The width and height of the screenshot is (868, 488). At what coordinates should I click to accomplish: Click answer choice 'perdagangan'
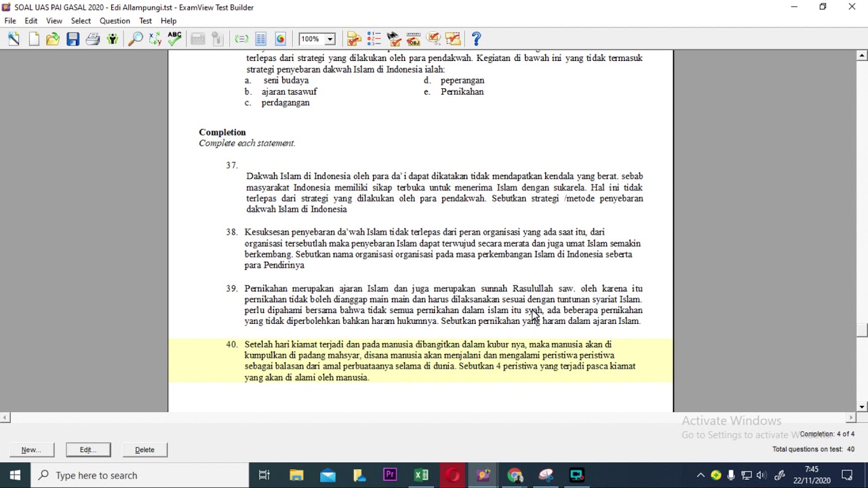click(285, 103)
